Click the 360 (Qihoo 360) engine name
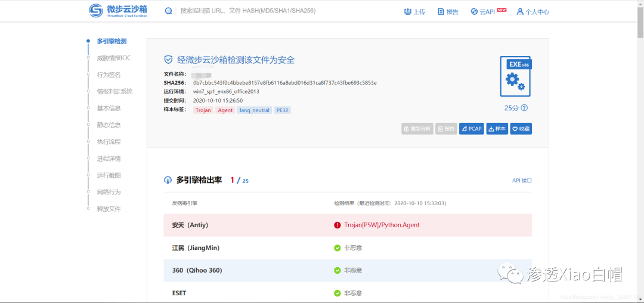Screen dimensions: 644x303 pyautogui.click(x=197, y=271)
